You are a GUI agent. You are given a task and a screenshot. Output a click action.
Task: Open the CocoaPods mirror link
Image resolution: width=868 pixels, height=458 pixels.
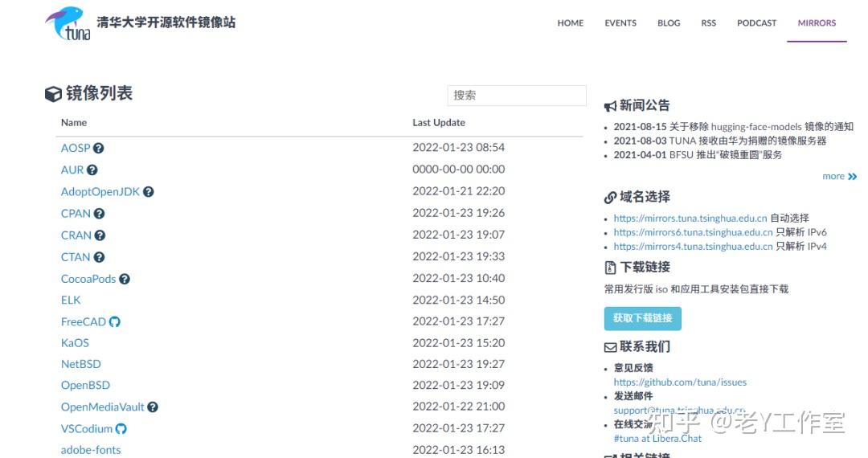[x=88, y=279]
